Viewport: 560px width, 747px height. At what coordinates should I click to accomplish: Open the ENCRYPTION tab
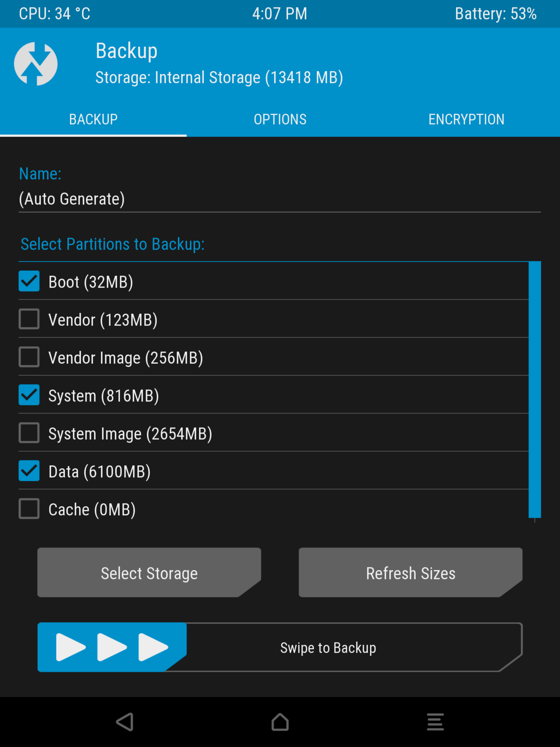(466, 120)
